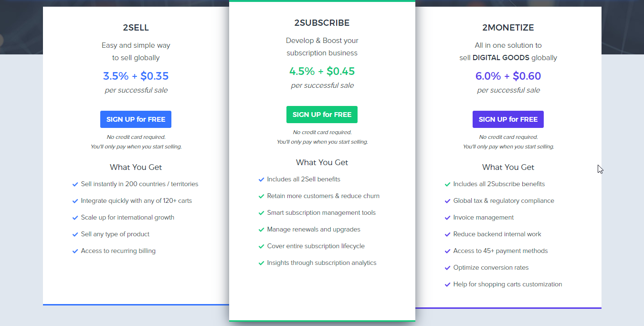Click "What You Get" under 2SUBSCRIBE
The image size is (644, 326).
point(322,162)
